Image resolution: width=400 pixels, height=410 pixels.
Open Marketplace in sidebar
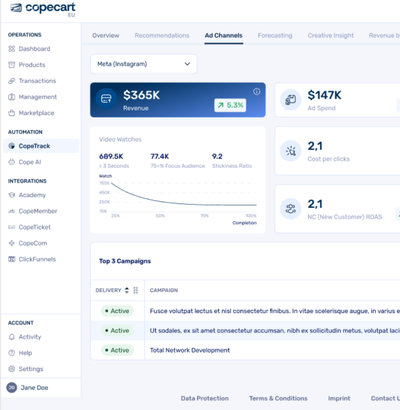(x=36, y=113)
